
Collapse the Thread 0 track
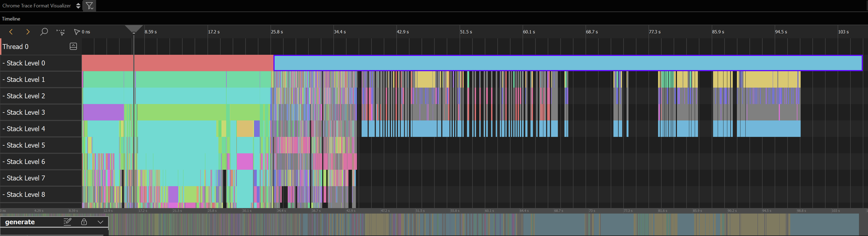click(x=73, y=47)
